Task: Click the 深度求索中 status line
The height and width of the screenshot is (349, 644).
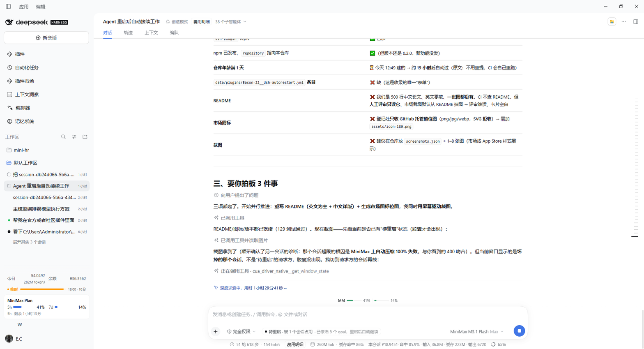Action: coord(250,288)
